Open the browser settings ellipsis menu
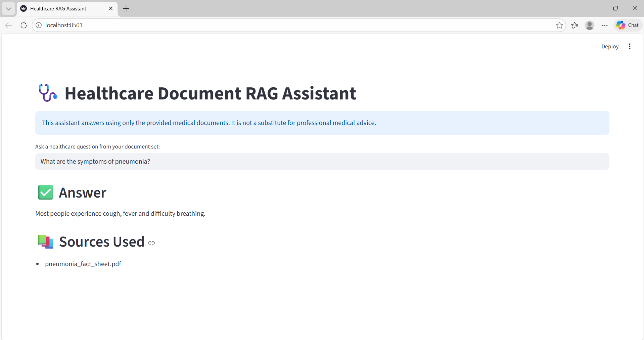The width and height of the screenshot is (644, 340). 605,25
